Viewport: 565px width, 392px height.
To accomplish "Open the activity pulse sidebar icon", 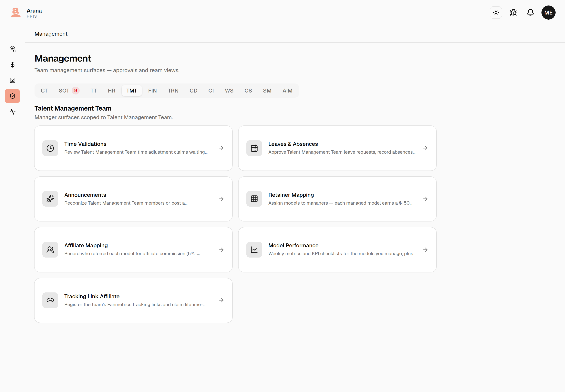I will tap(13, 112).
